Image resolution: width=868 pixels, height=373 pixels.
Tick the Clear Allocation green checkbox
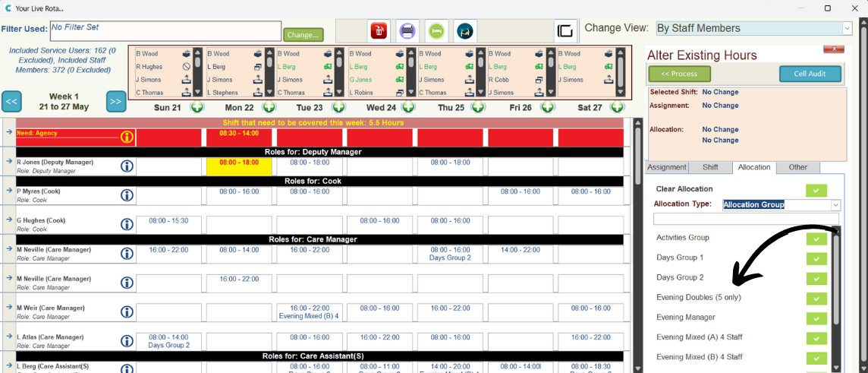(816, 190)
